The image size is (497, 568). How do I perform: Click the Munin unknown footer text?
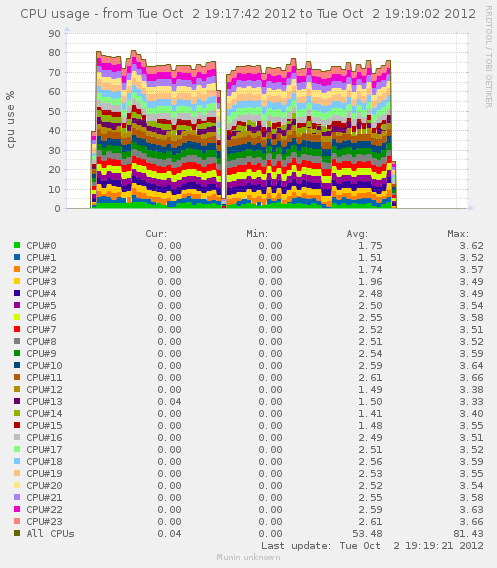(x=248, y=557)
